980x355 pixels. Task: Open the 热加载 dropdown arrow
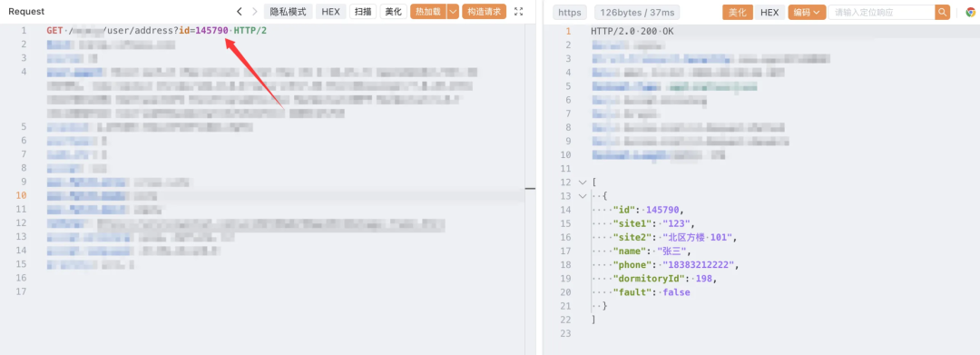(453, 12)
